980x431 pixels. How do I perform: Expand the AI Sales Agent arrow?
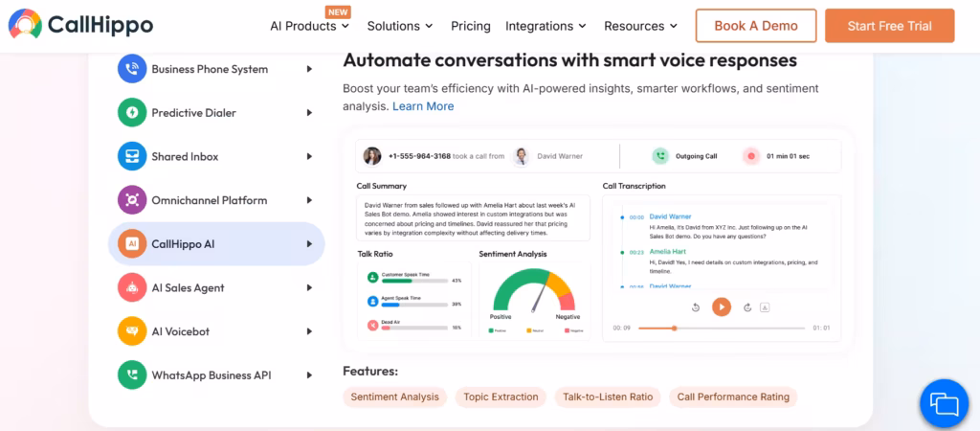(x=309, y=287)
